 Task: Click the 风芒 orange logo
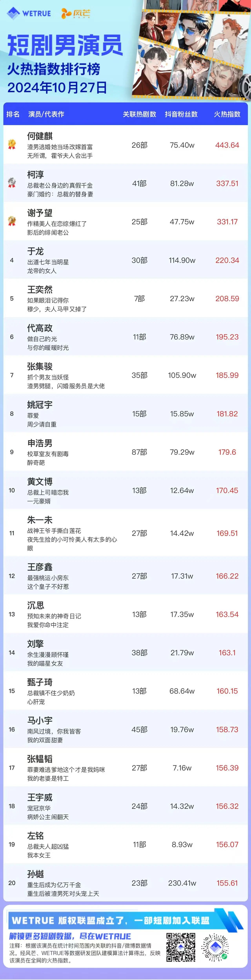click(x=76, y=13)
